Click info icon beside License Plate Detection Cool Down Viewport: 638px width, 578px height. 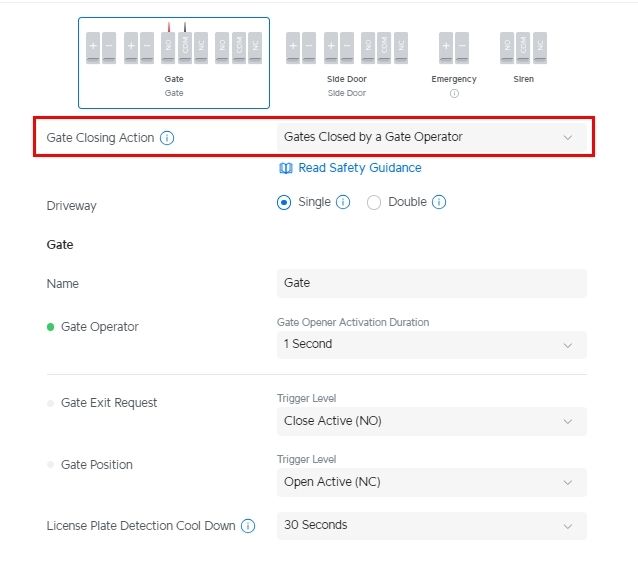[x=248, y=526]
